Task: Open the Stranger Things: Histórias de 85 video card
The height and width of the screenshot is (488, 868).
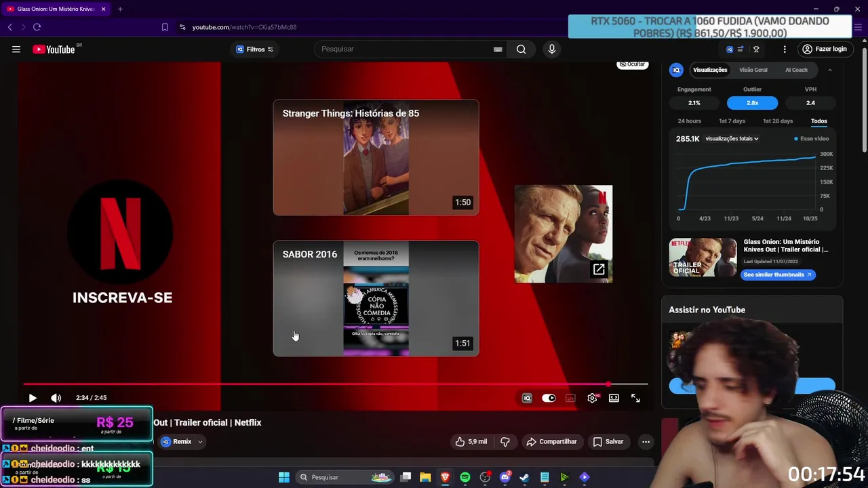Action: point(376,157)
